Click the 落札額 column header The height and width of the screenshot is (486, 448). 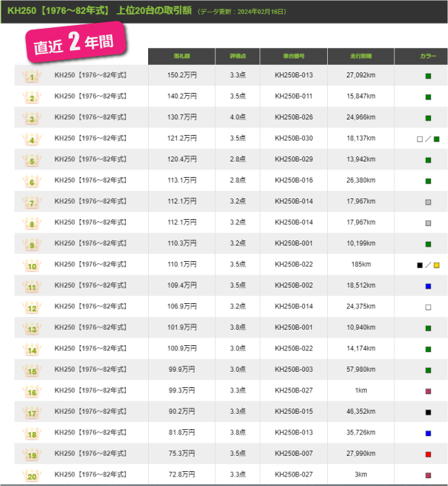182,57
